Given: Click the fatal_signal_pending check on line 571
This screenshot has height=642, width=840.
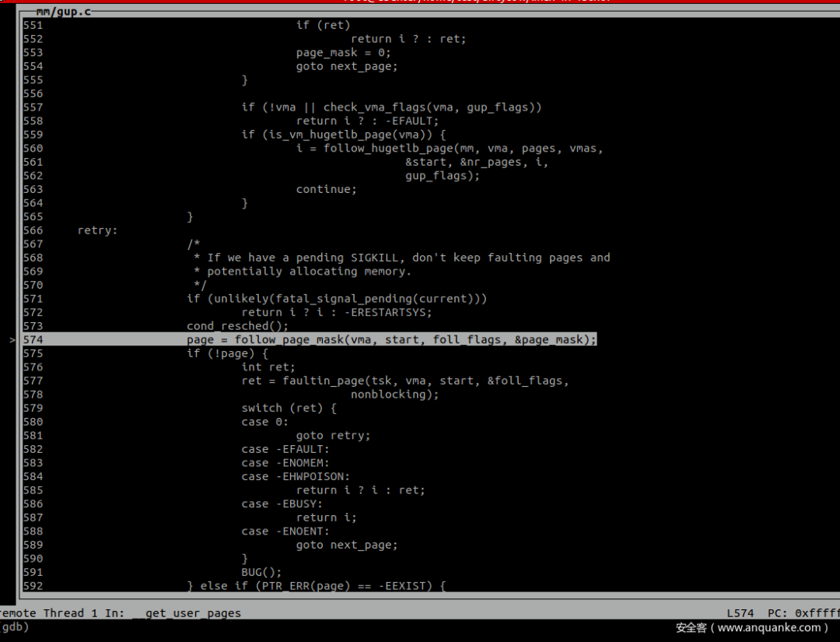Looking at the screenshot, I should point(337,299).
